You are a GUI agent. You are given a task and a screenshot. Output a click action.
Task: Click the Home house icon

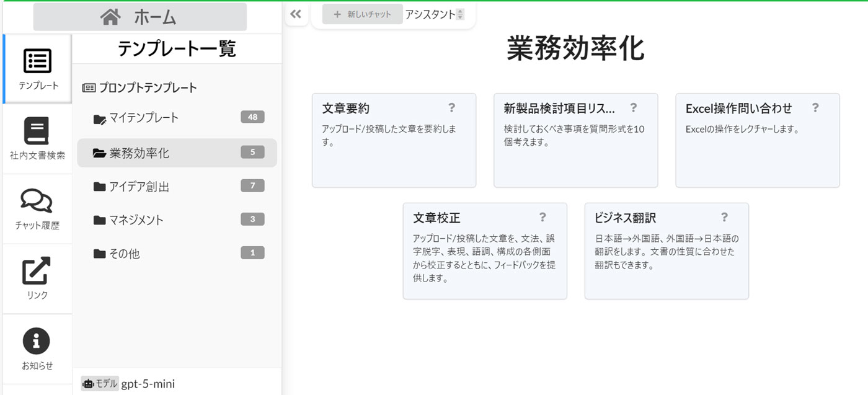(110, 17)
